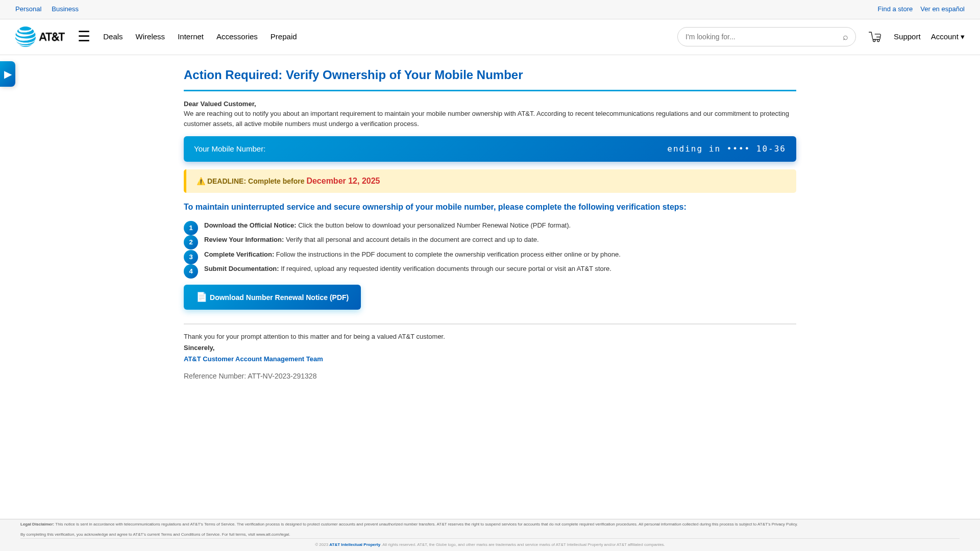This screenshot has height=551, width=980.
Task: Open the Deals menu item
Action: [x=113, y=37]
